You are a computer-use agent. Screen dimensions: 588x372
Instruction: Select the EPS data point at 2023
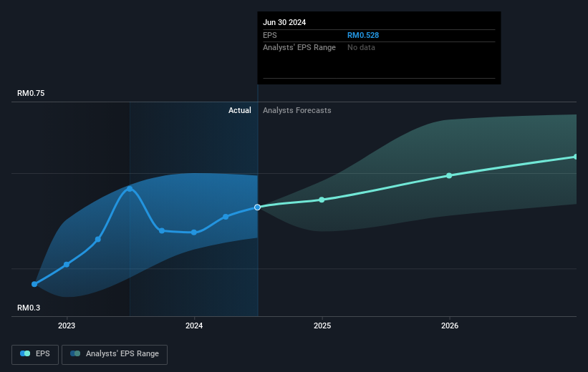[67, 265]
